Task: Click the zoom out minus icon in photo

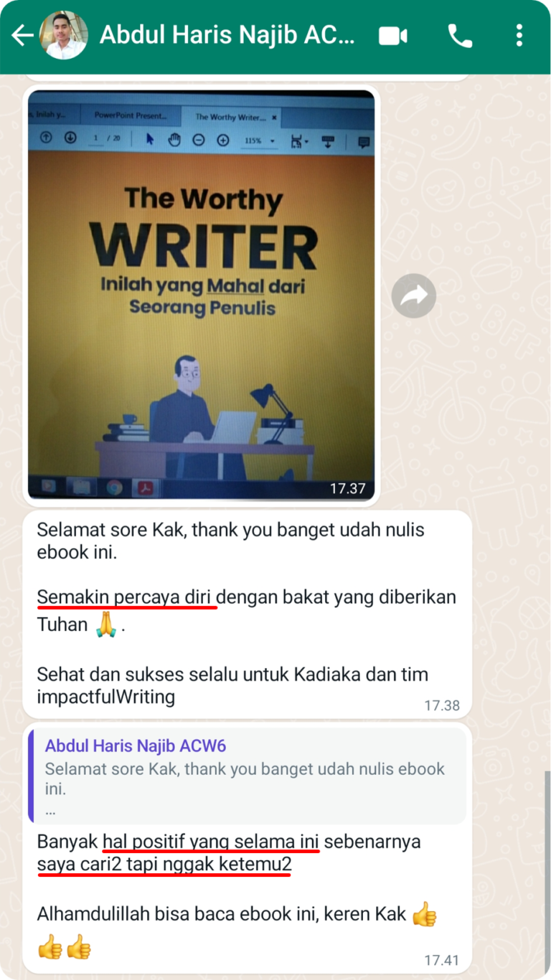Action: pos(199,140)
